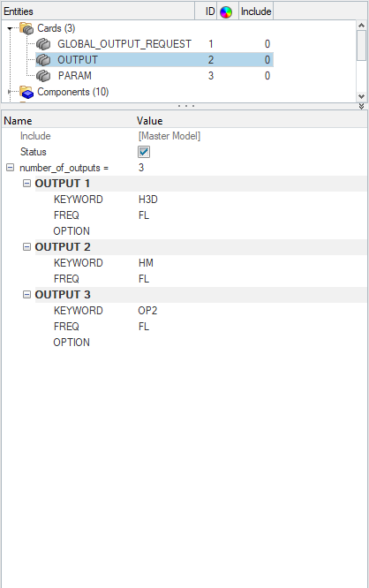Click the OP2 keyword value
369x588 pixels.
click(x=147, y=311)
